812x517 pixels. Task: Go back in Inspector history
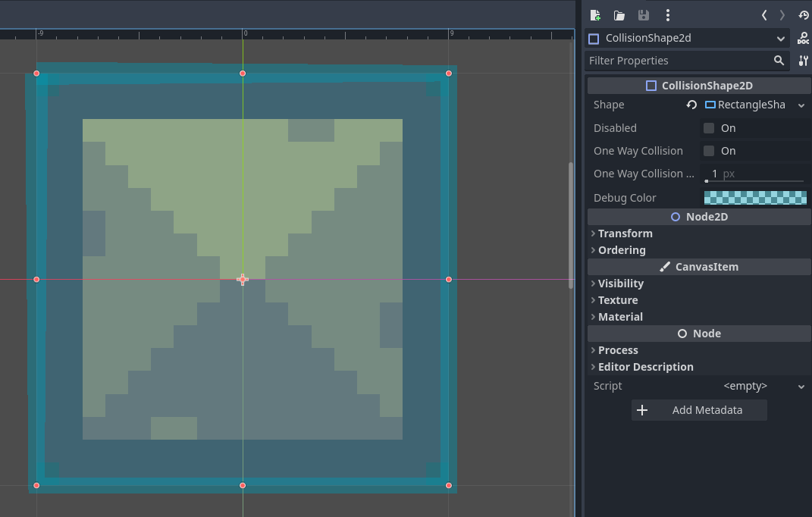point(764,15)
